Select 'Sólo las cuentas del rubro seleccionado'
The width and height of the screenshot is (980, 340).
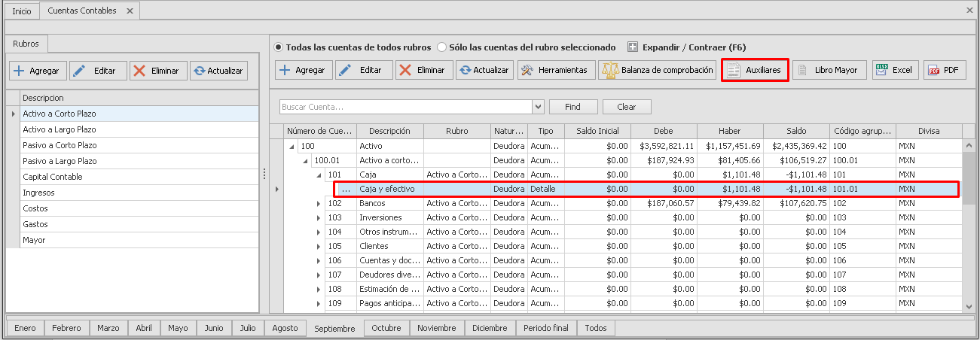point(442,47)
